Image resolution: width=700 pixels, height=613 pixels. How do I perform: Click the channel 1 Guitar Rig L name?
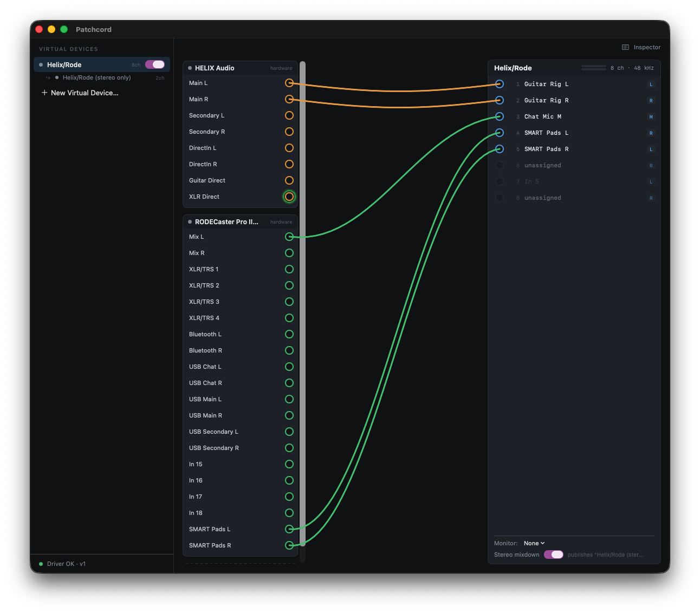(x=546, y=84)
